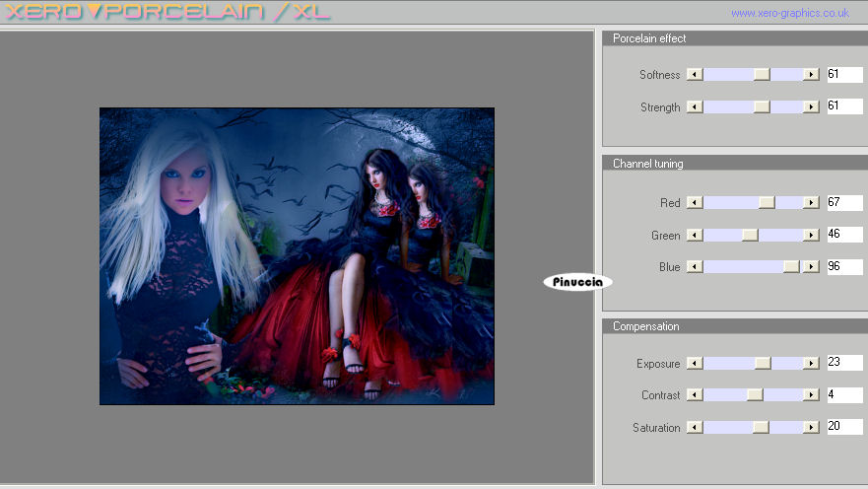Click the Strength value field showing 61
The width and height of the screenshot is (868, 489).
844,105
